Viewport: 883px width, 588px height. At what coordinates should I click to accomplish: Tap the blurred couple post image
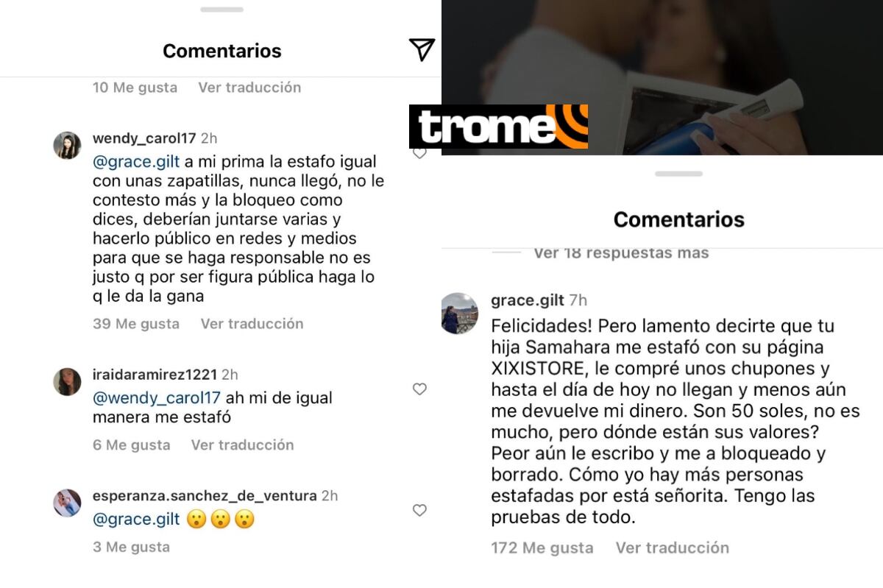pyautogui.click(x=662, y=77)
